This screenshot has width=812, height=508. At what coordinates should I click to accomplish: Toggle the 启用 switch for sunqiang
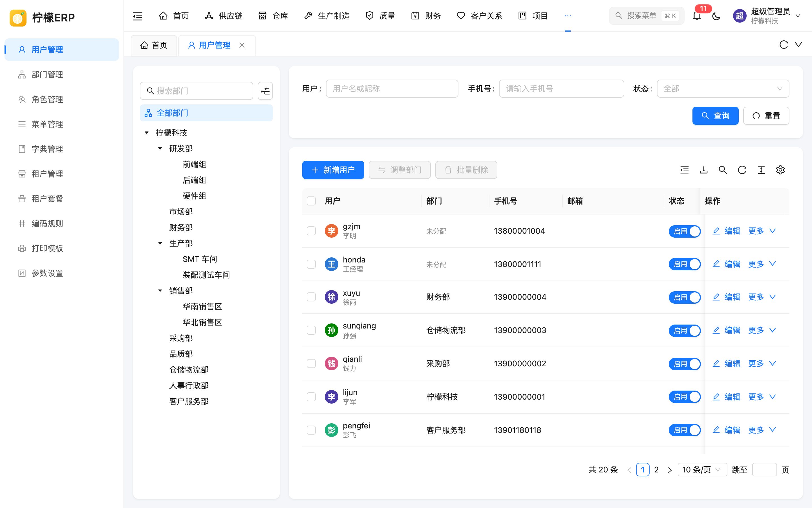tap(685, 330)
